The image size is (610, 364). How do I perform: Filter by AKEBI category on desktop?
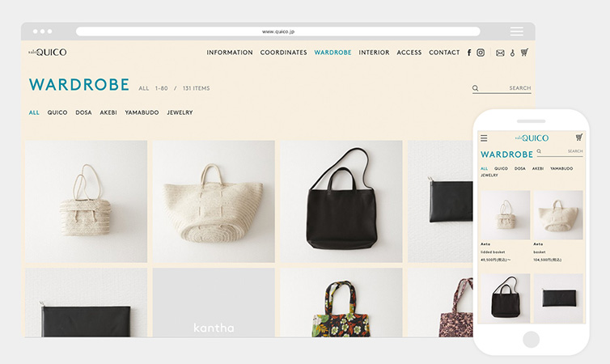108,112
